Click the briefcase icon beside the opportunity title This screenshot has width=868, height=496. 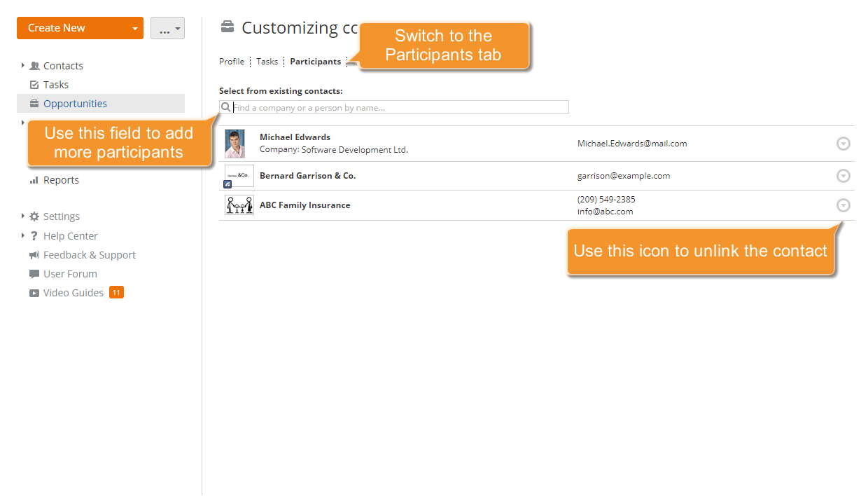(227, 26)
